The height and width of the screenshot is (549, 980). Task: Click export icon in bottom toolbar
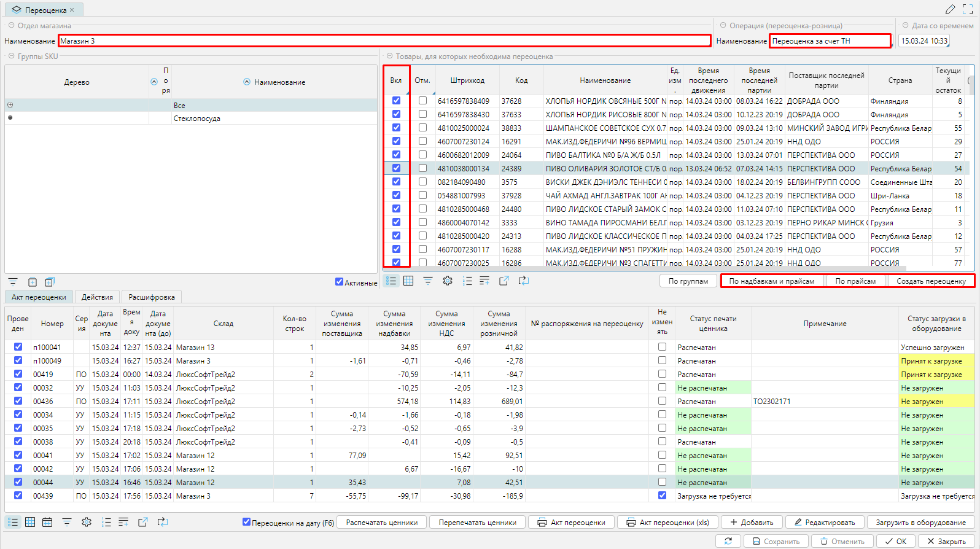click(x=143, y=522)
